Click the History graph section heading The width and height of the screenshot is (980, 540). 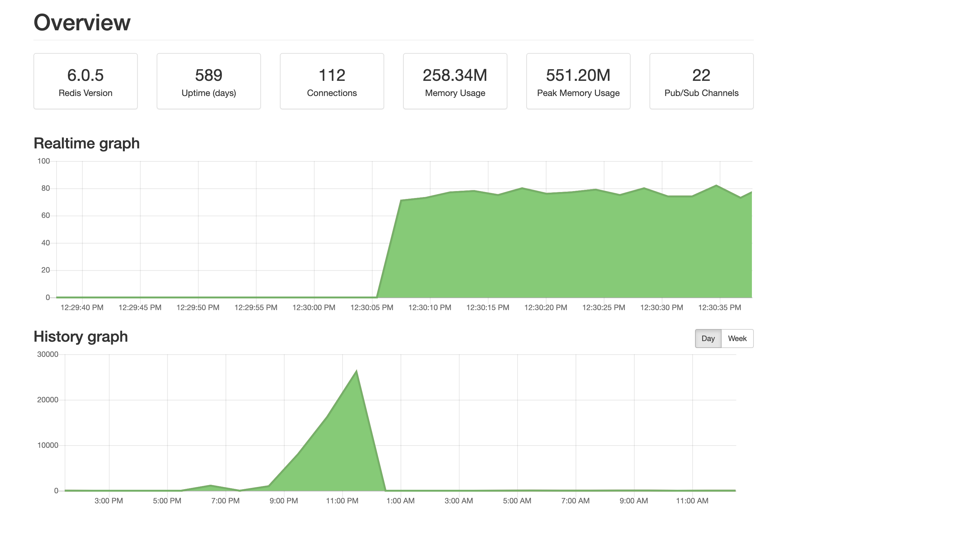[x=81, y=337]
